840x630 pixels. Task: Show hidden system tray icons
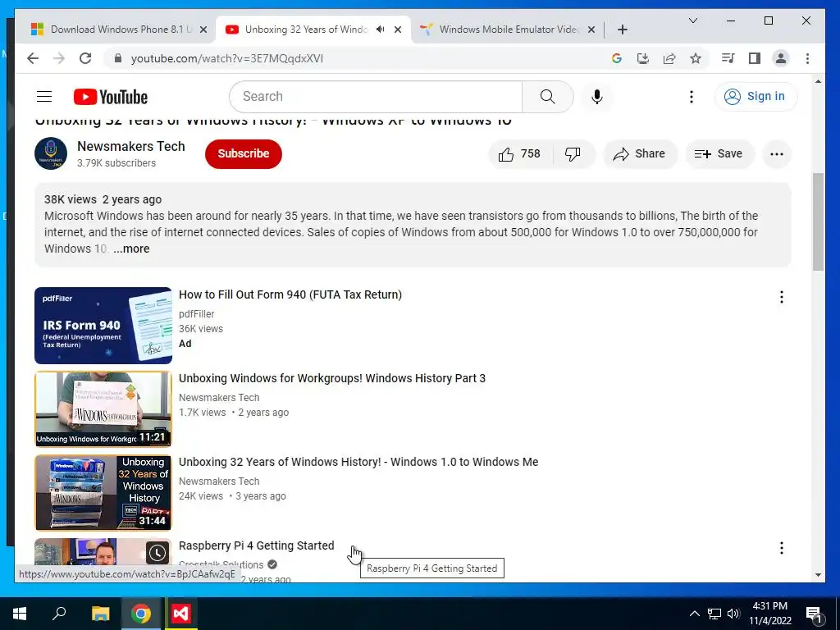coord(694,614)
